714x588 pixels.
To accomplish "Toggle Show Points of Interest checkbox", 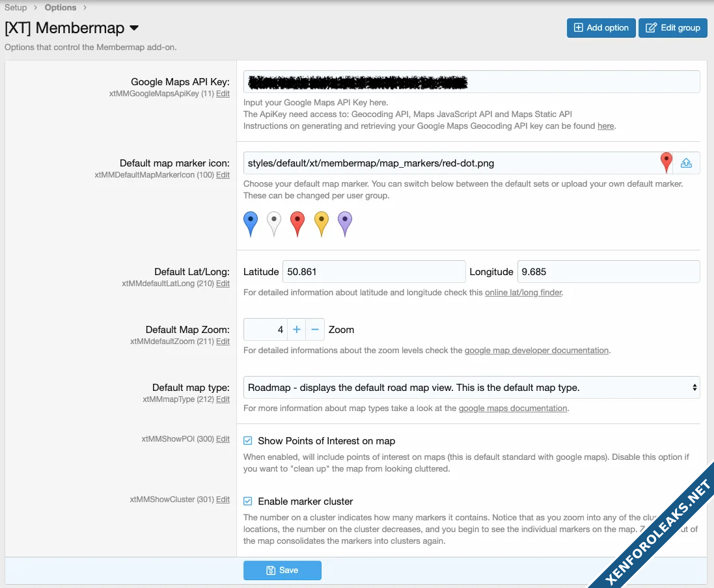I will coord(248,441).
